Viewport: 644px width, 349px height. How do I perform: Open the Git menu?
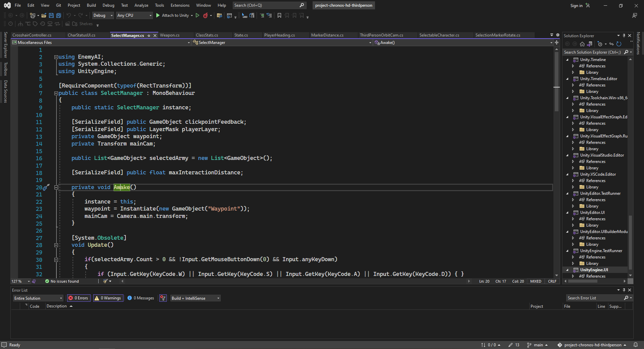tap(58, 5)
